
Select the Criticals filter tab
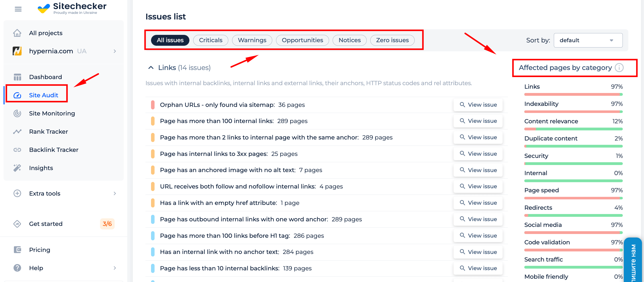pyautogui.click(x=210, y=40)
